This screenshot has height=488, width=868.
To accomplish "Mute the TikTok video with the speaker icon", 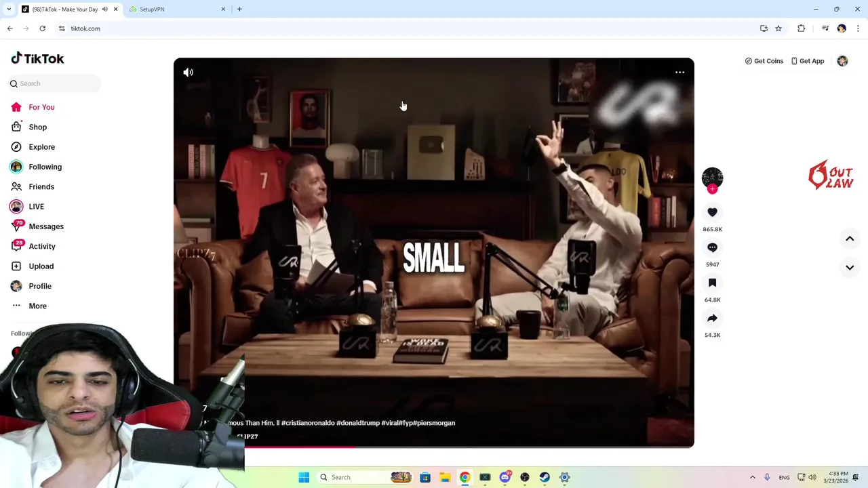I will pos(188,73).
